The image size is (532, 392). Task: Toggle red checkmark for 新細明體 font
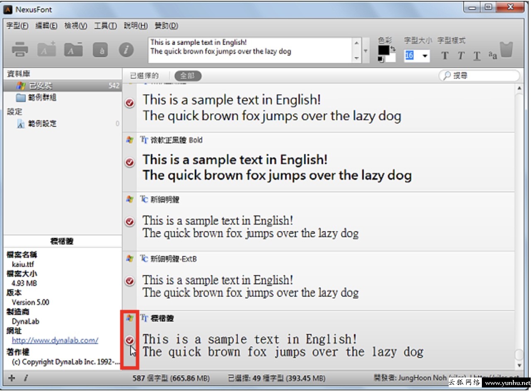click(x=130, y=222)
